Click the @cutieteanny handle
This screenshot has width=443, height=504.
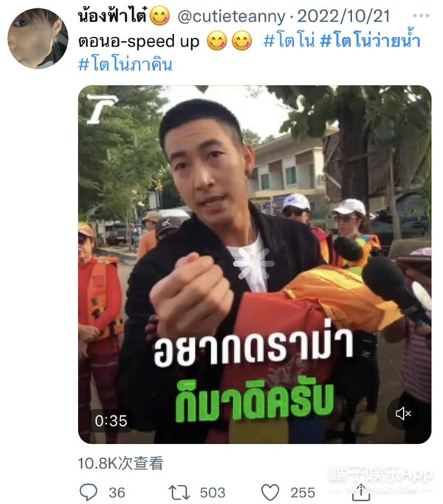point(231,16)
